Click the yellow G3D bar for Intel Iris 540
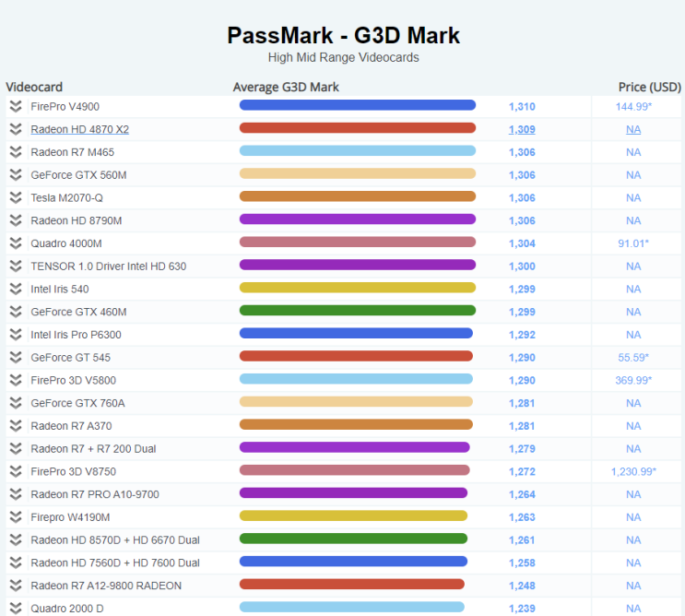 click(x=358, y=288)
